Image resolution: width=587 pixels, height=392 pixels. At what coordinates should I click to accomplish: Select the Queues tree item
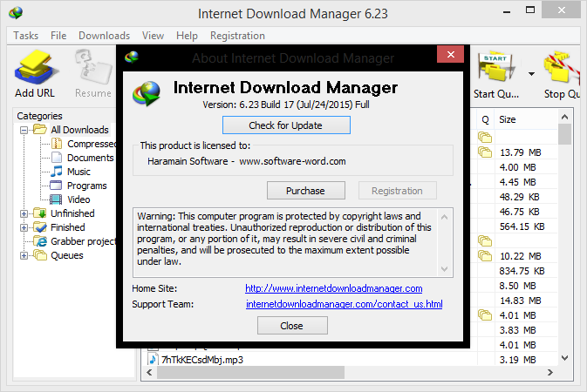(x=67, y=255)
